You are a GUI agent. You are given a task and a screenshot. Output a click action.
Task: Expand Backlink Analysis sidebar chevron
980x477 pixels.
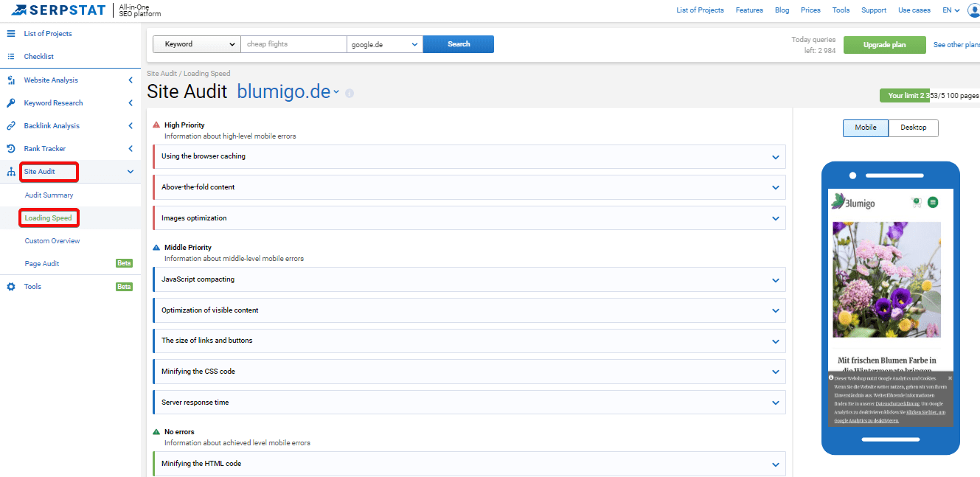[x=131, y=126]
